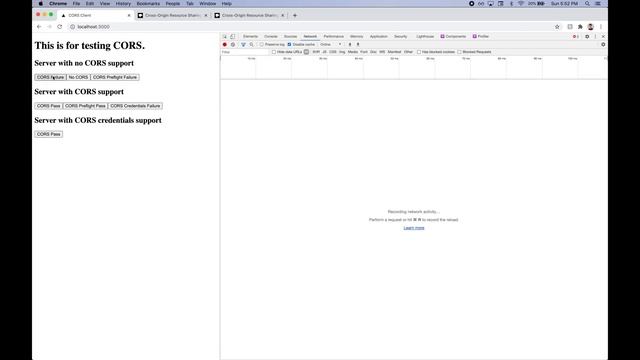Click the CORS failure button

[x=50, y=77]
